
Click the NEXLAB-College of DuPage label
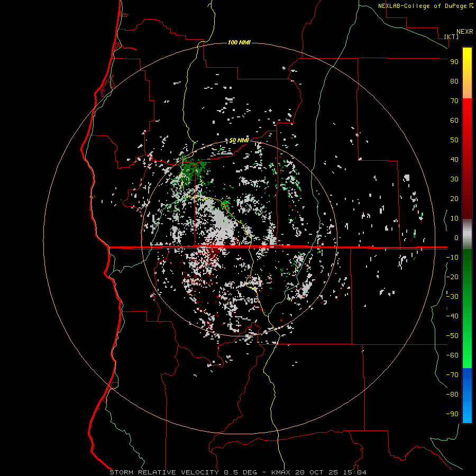pos(422,6)
